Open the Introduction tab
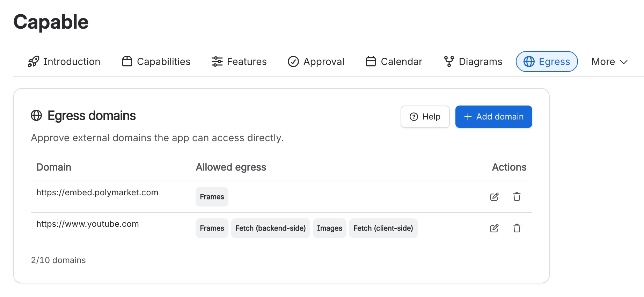Image resolution: width=644 pixels, height=297 pixels. click(64, 61)
